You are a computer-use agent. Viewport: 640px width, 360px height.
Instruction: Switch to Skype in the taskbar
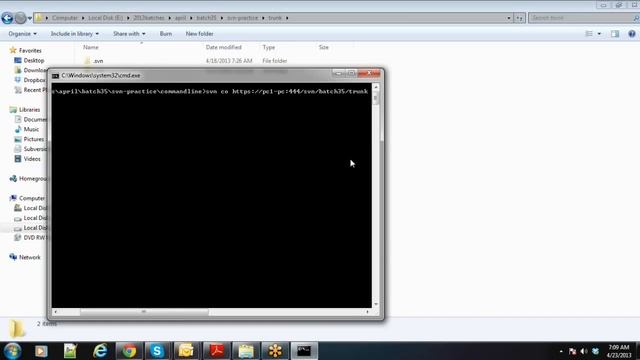point(157,351)
